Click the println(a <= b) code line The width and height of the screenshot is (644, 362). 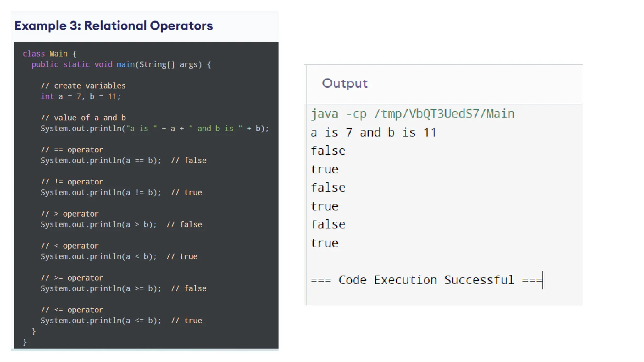[101, 321]
